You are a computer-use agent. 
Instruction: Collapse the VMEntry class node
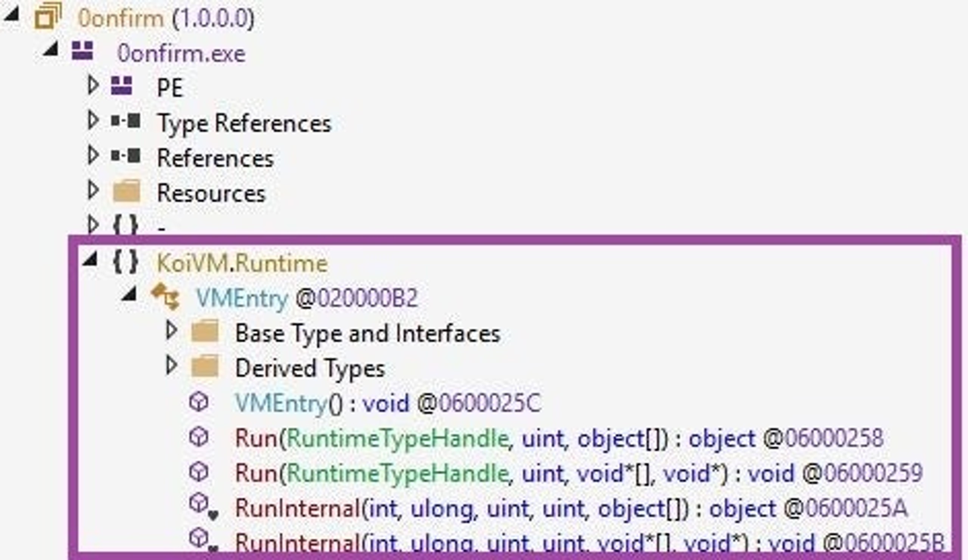click(129, 294)
